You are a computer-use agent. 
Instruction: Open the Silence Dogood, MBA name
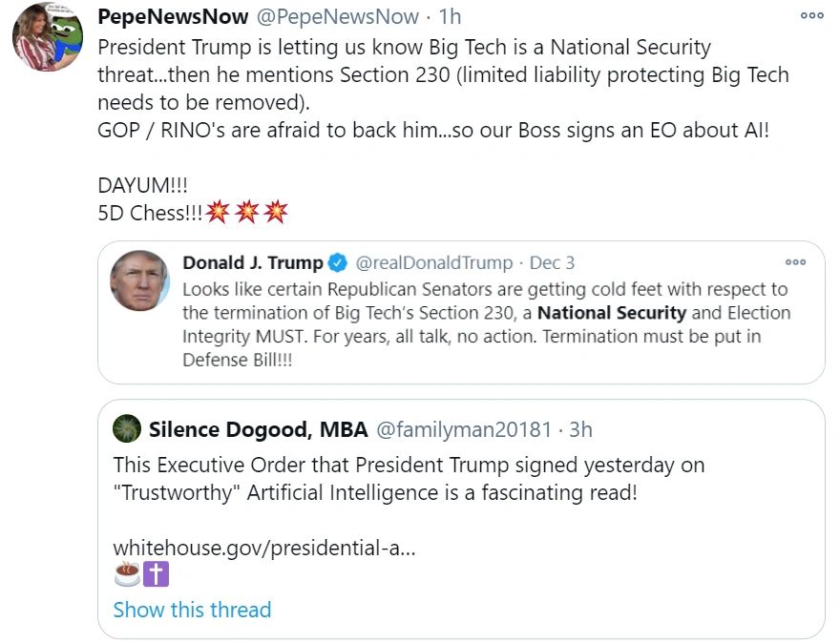pos(258,429)
